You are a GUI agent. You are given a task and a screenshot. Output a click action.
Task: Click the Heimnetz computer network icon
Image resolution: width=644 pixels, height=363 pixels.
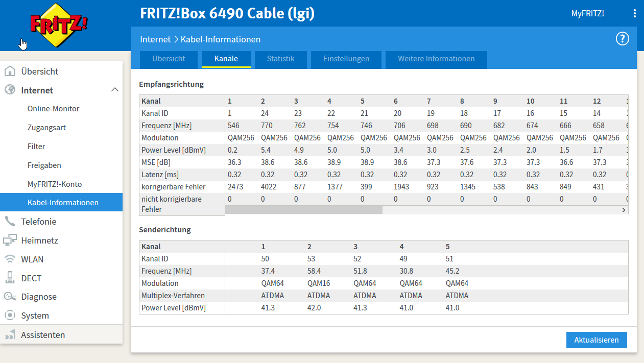10,240
